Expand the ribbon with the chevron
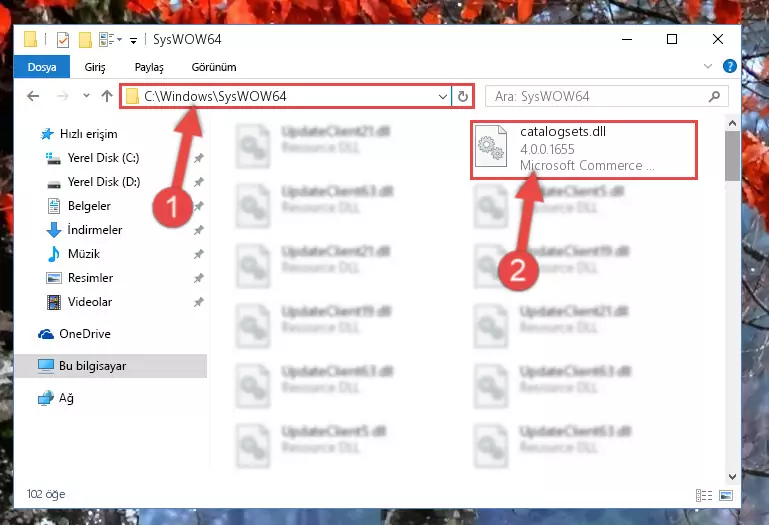Screen dimensions: 769x525 (x=708, y=66)
